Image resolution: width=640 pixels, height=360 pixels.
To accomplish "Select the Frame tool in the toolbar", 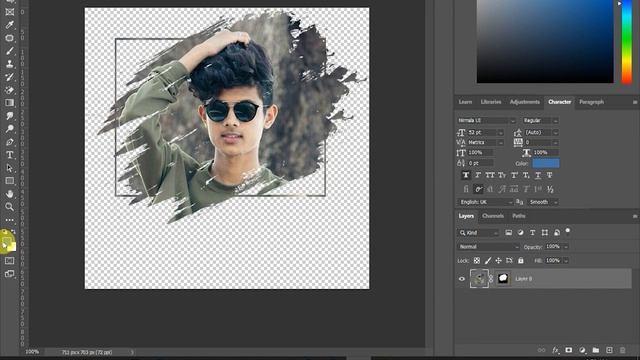I will coord(9,12).
